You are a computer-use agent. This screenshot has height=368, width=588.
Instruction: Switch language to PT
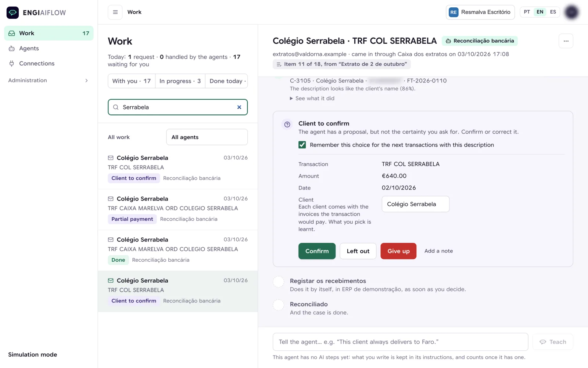point(527,12)
